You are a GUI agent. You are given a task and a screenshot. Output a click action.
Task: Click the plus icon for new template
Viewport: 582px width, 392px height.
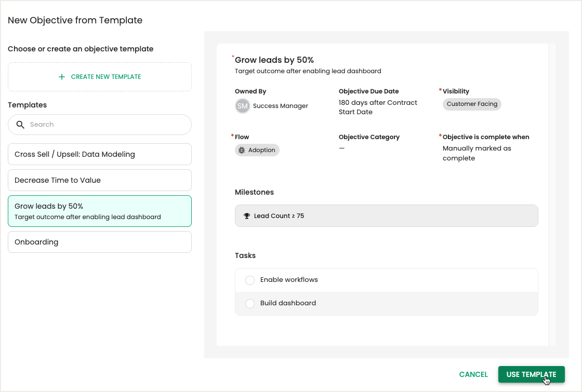tap(62, 77)
